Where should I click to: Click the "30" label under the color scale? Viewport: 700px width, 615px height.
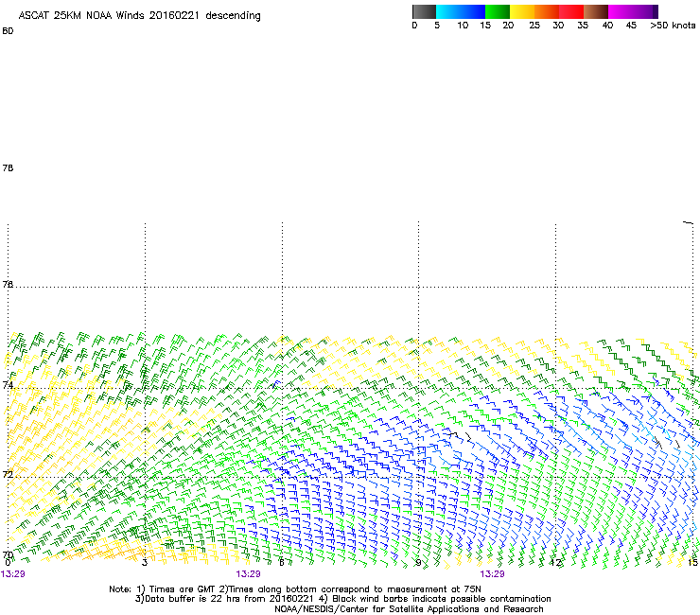[x=558, y=26]
